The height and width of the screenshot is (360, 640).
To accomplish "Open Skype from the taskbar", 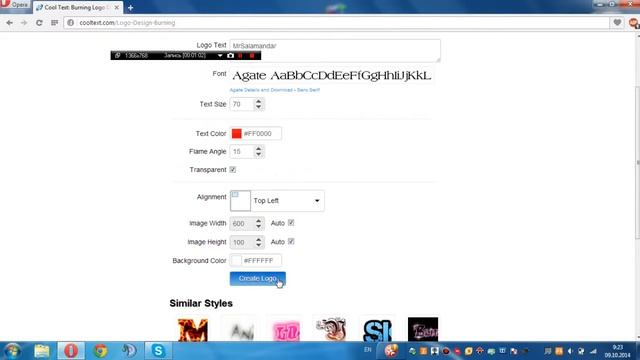I will click(158, 351).
